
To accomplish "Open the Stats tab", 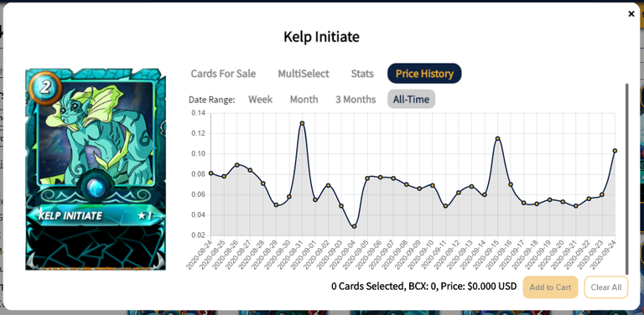I will click(x=362, y=74).
